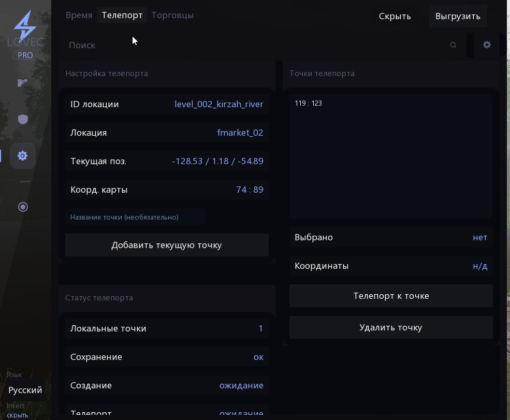Switch to the Время tab

coord(79,16)
